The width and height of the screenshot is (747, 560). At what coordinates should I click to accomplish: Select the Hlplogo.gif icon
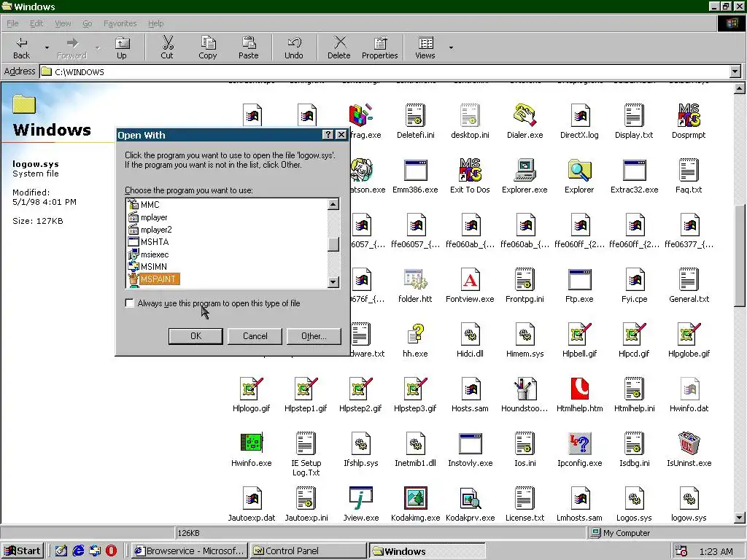251,389
